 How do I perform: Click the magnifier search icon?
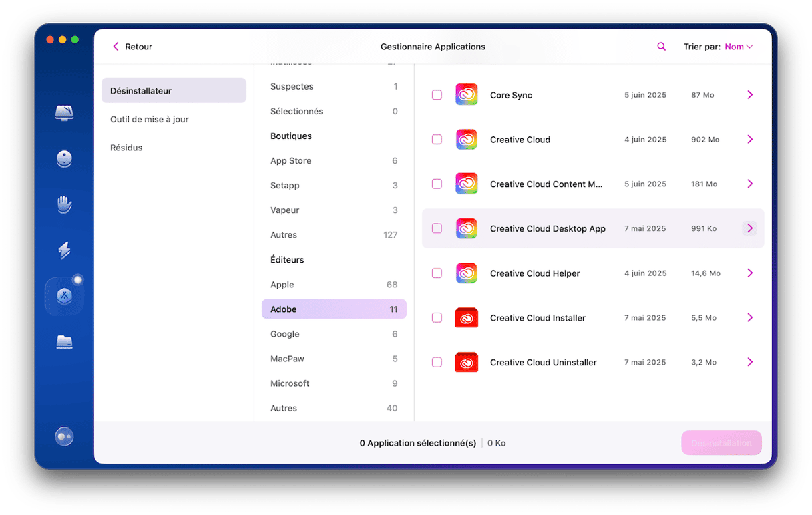[x=661, y=47]
